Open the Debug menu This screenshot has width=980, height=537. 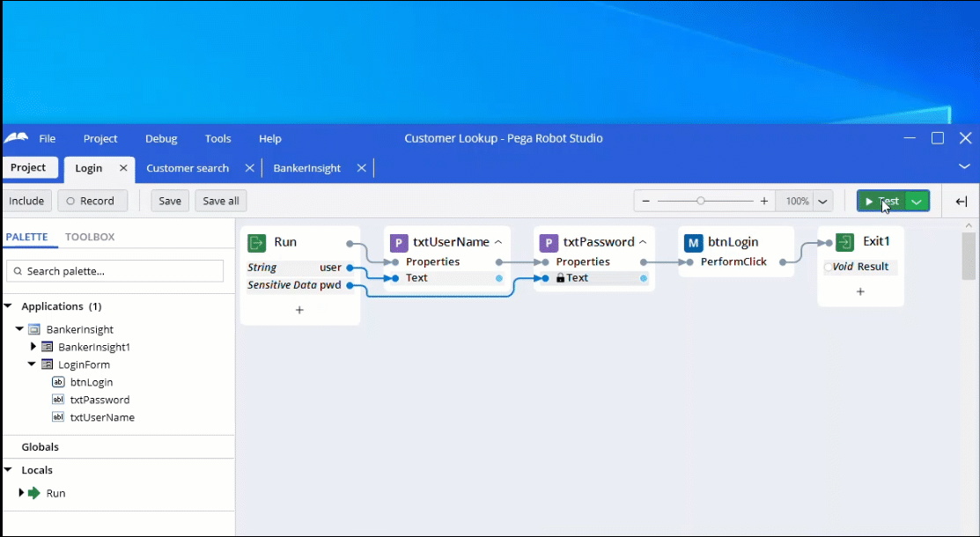point(161,139)
